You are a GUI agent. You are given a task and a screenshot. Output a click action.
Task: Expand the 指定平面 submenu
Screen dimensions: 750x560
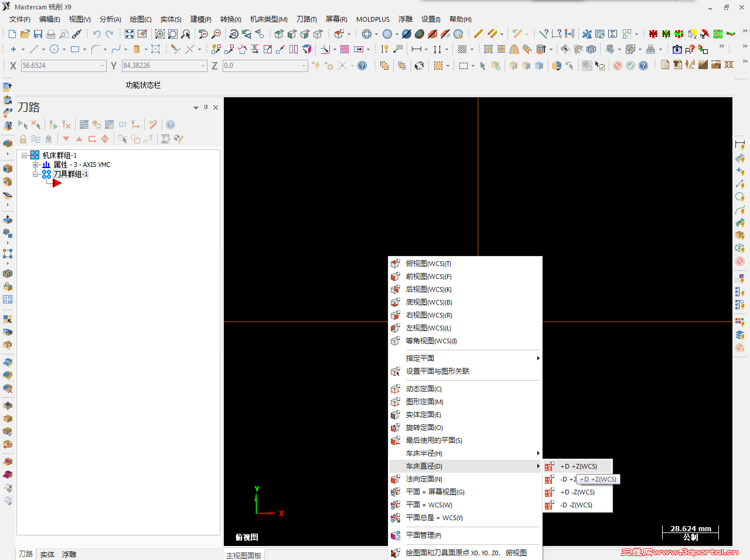(538, 358)
